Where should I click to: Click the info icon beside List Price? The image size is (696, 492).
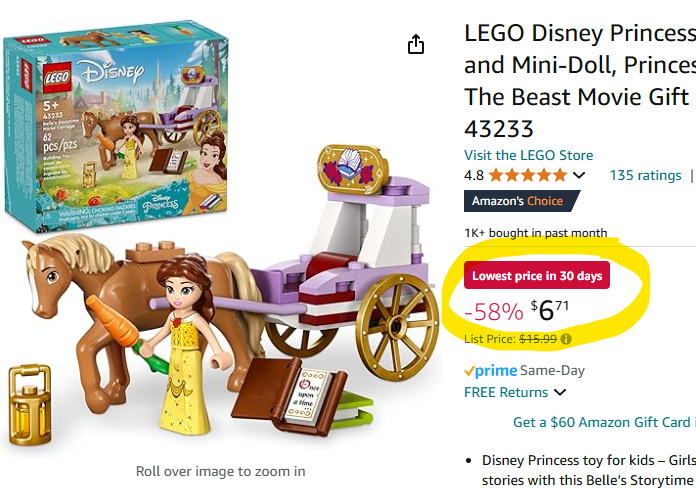(x=567, y=339)
